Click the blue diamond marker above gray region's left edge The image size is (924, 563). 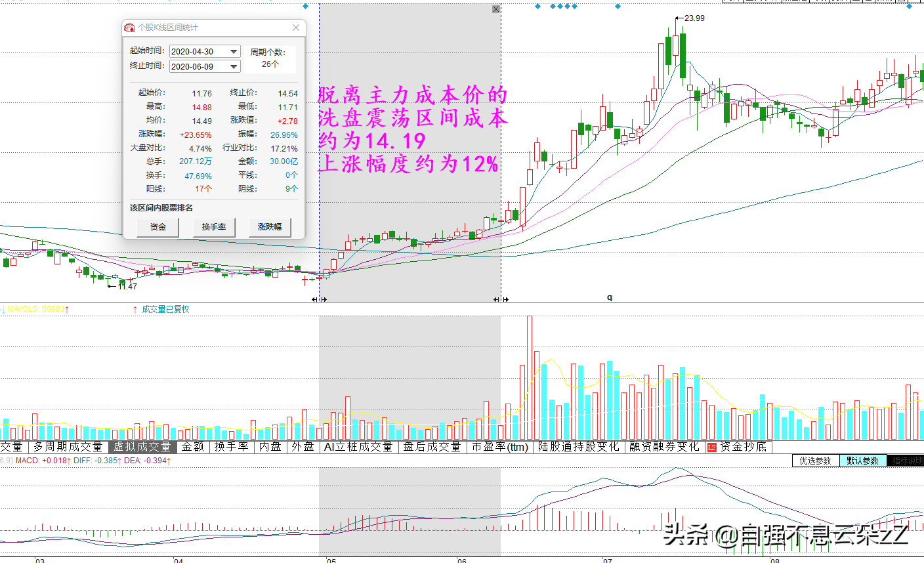tap(305, 7)
